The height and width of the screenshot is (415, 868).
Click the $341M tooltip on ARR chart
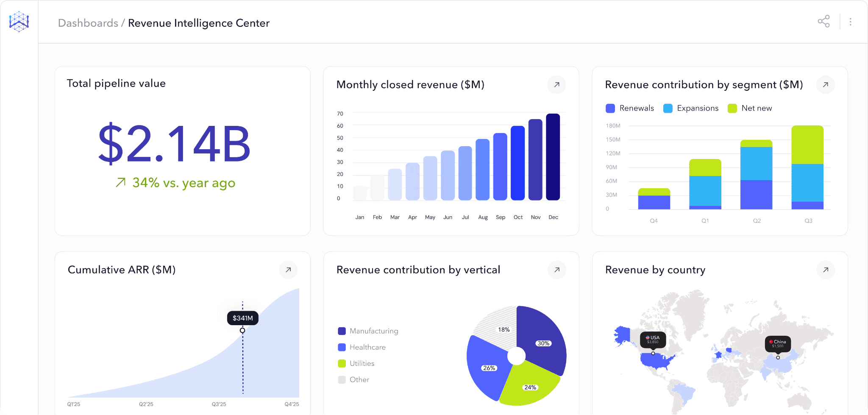coord(243,318)
